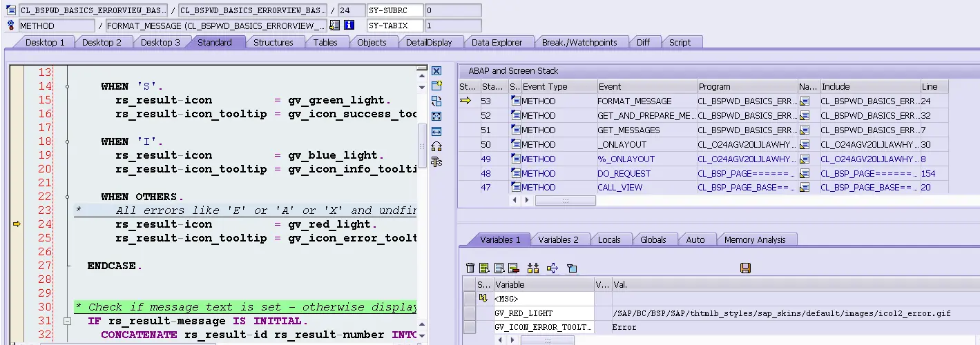Open the Memory Analysis tab
Screen dimensions: 980x345
click(x=755, y=239)
